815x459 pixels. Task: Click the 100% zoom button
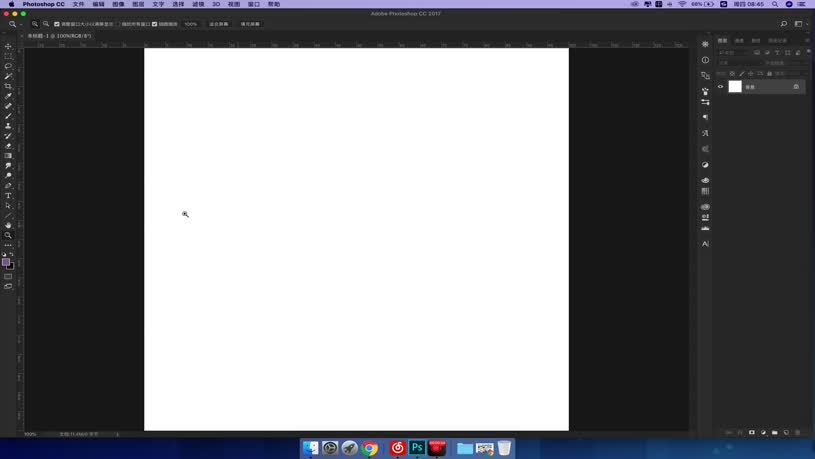point(191,24)
